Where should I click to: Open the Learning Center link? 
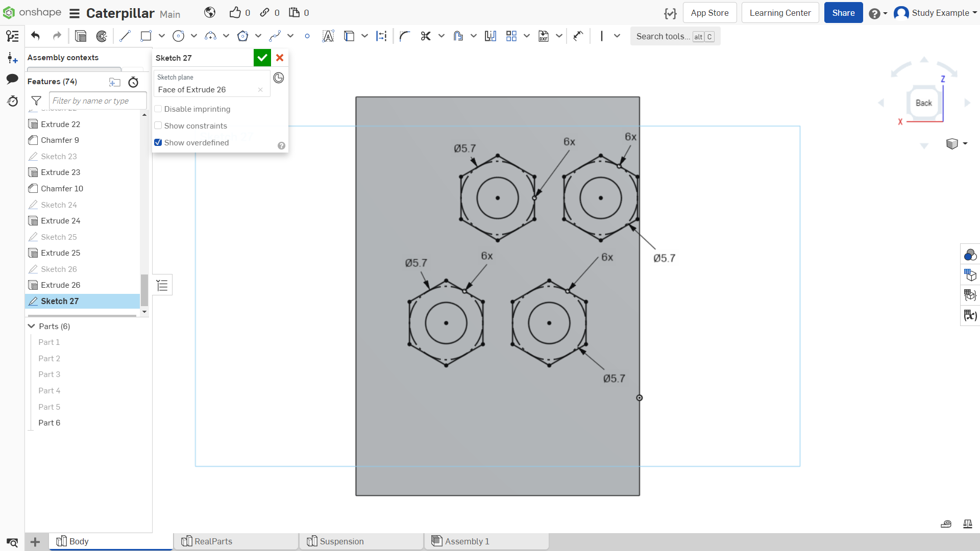[780, 13]
